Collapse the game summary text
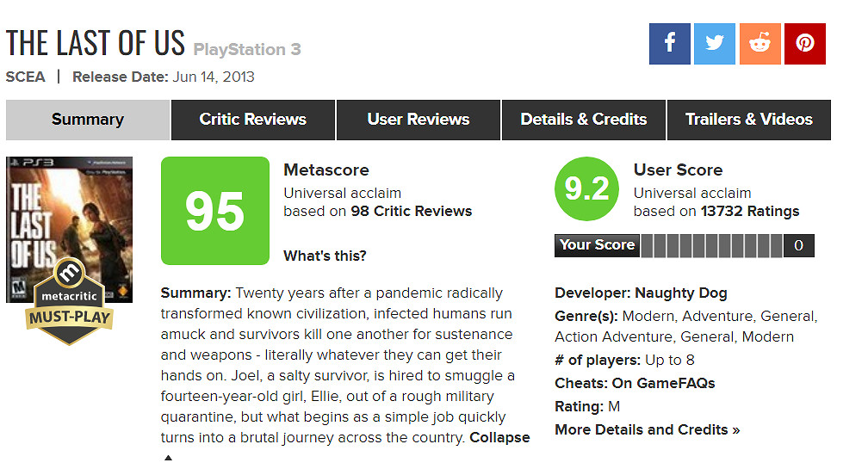868x475 pixels. (499, 437)
